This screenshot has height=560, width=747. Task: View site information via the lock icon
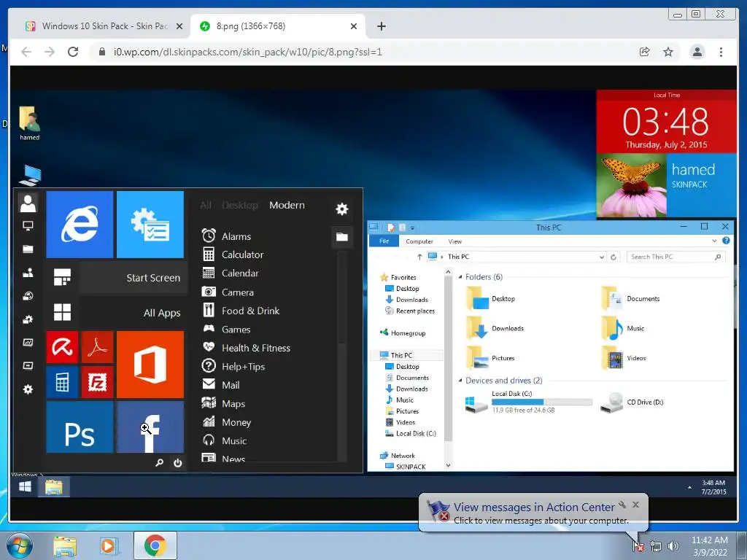[x=102, y=52]
